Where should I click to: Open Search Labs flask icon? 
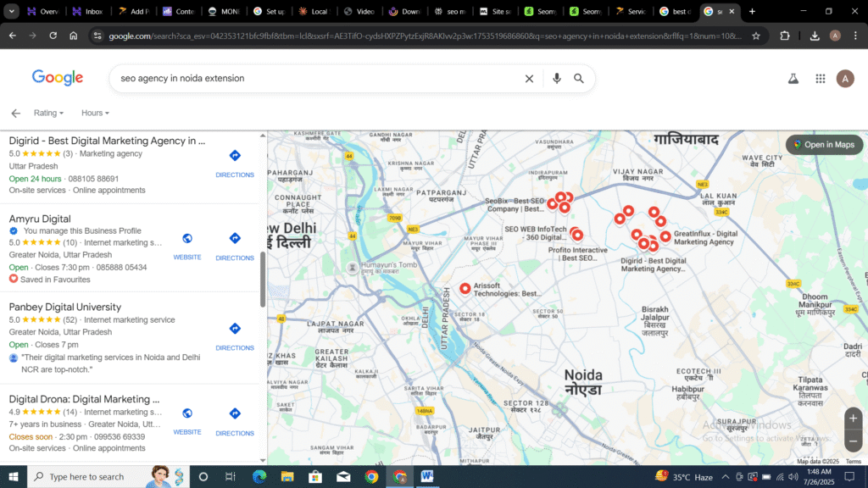click(793, 79)
